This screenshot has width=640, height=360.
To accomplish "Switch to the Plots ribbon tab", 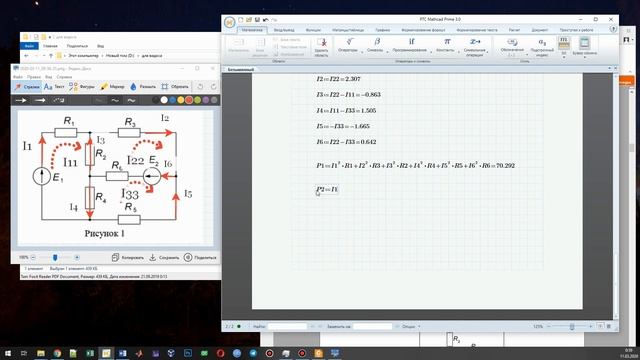I will (x=382, y=30).
